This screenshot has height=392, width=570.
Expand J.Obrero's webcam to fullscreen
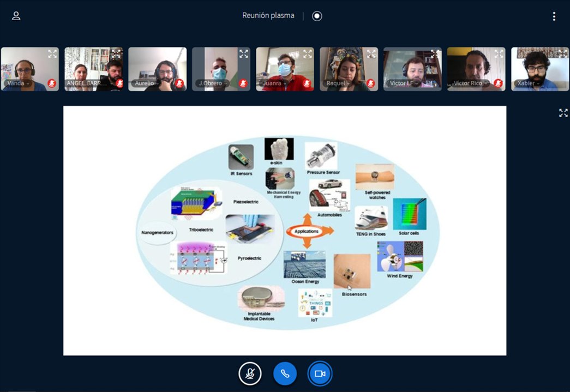pyautogui.click(x=244, y=54)
